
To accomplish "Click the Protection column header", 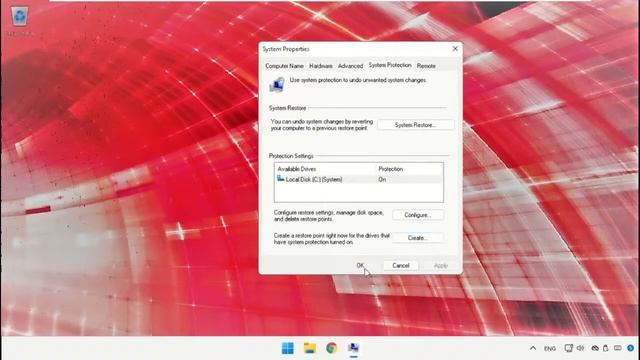I will 409,169.
